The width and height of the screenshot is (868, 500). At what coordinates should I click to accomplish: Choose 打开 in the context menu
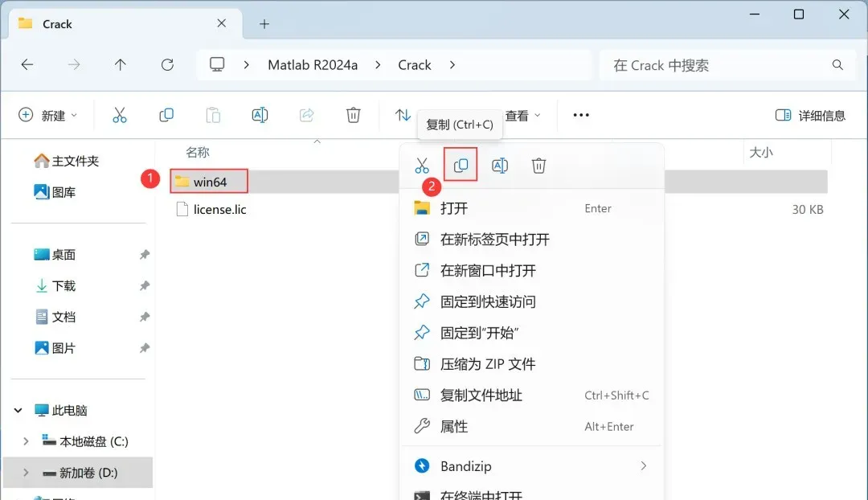coord(531,208)
